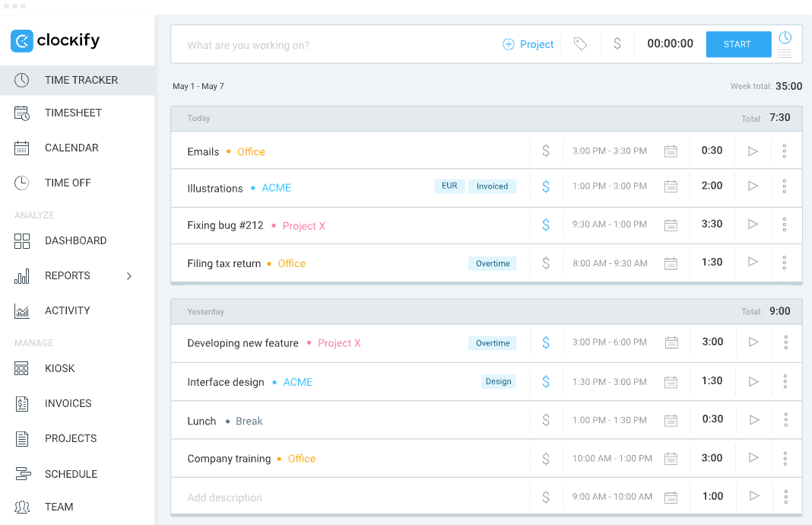
Task: Open more options for Filing tax return
Action: [x=785, y=262]
